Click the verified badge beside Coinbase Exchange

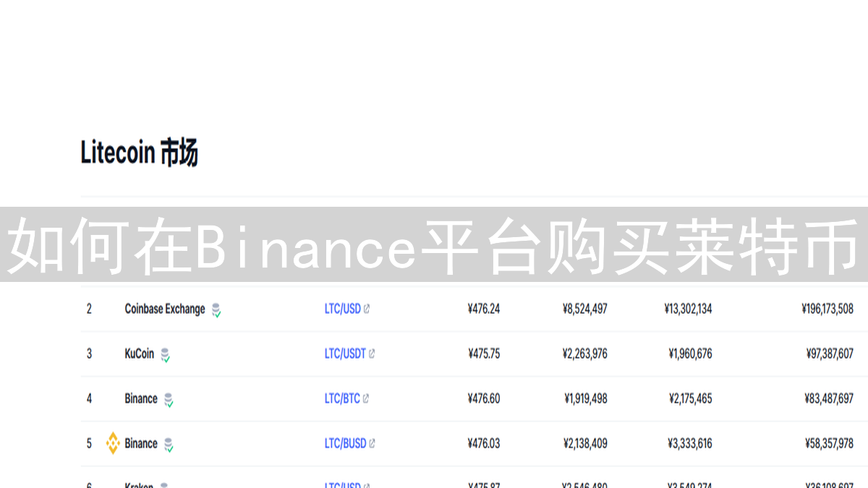click(216, 310)
